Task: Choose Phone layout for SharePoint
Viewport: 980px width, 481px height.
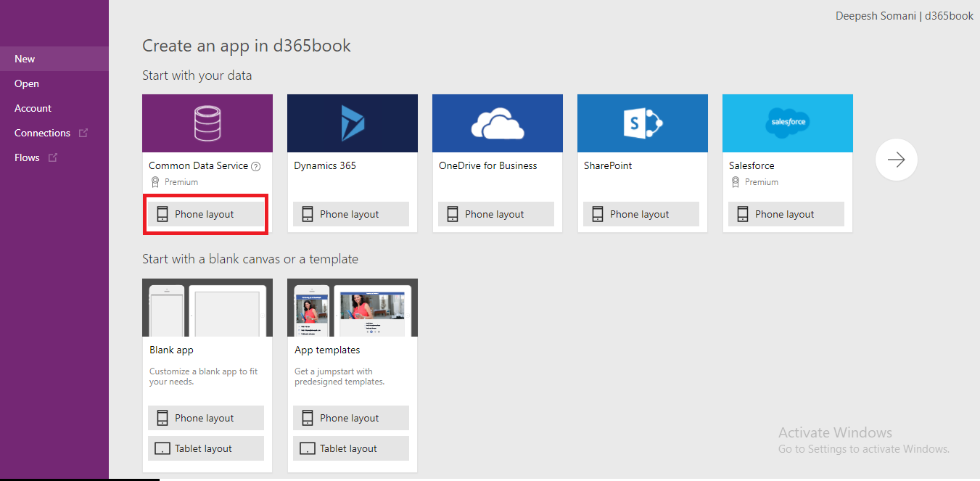Action: (641, 214)
